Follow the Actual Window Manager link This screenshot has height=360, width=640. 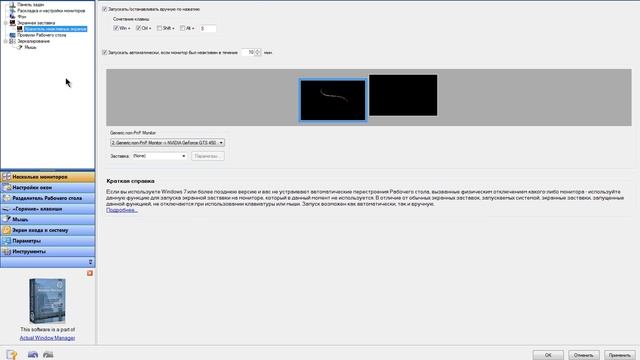pyautogui.click(x=47, y=338)
